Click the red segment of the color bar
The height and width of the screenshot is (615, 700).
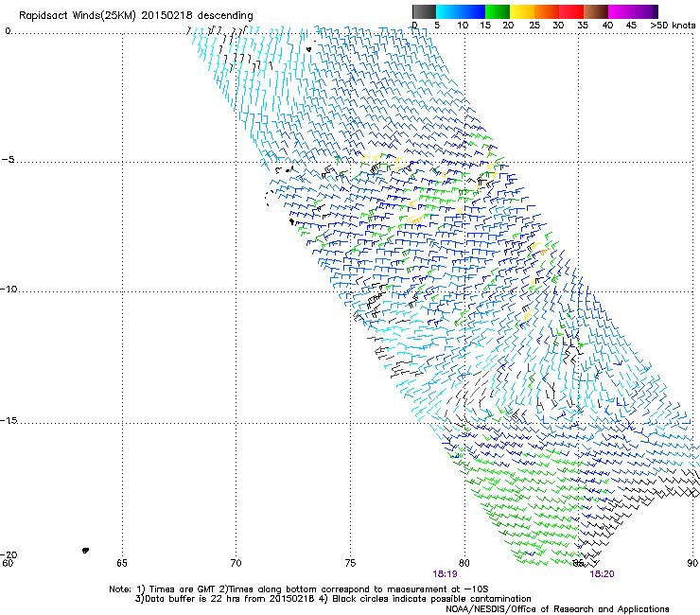tap(571, 11)
